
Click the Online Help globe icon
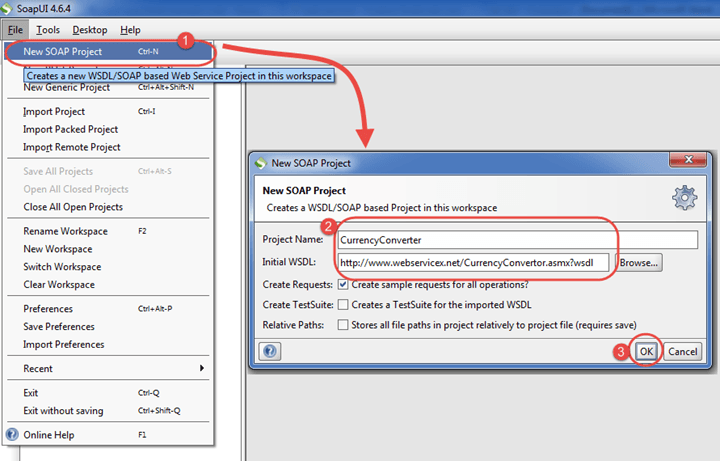pos(13,435)
